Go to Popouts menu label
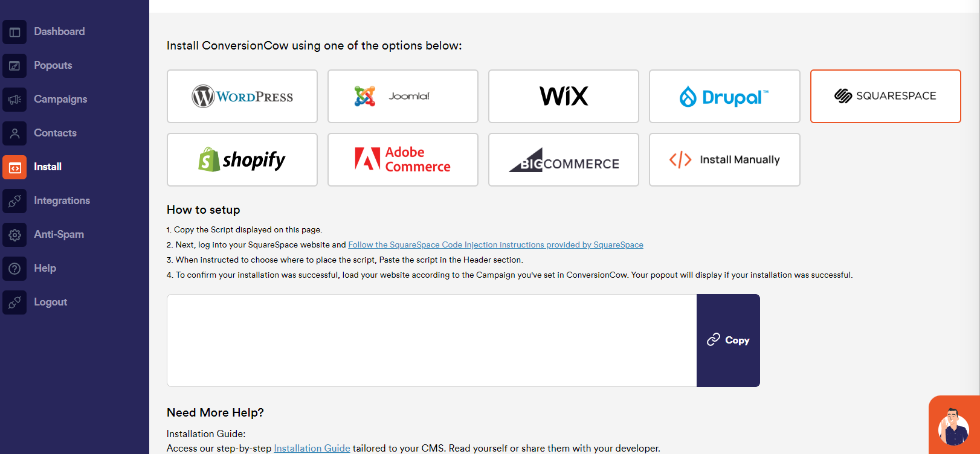Screen dimensions: 980x454 [53, 65]
